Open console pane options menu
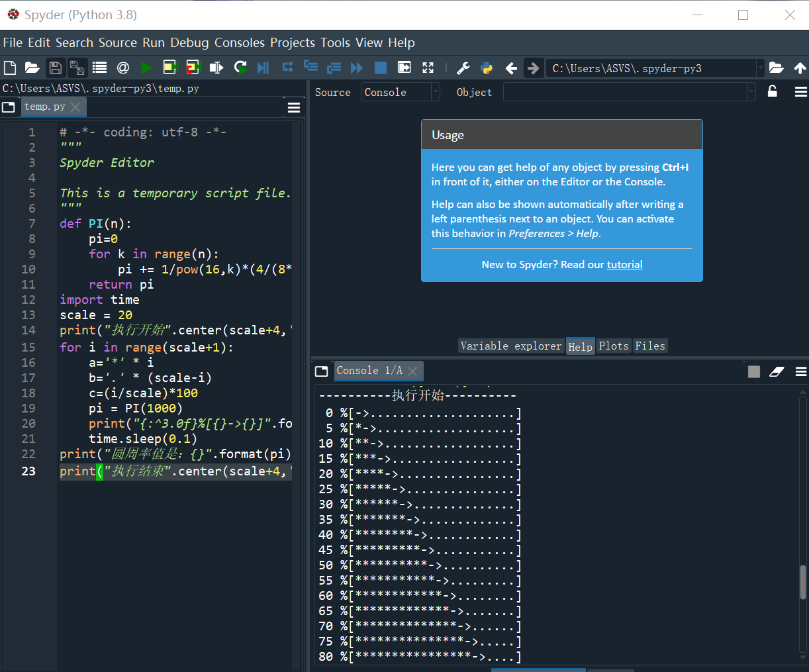This screenshot has width=809, height=672. 800,371
